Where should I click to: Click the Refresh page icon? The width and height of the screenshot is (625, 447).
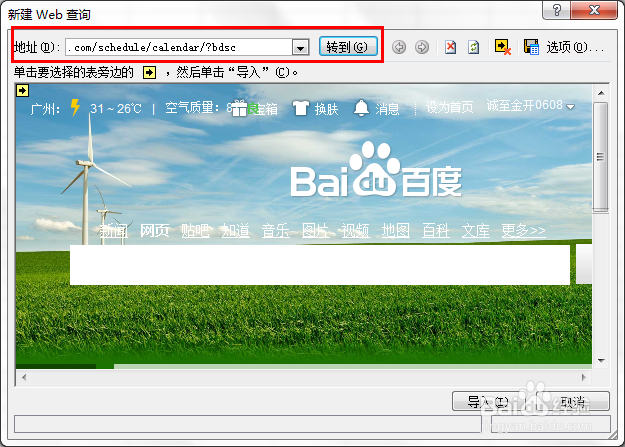pyautogui.click(x=474, y=47)
